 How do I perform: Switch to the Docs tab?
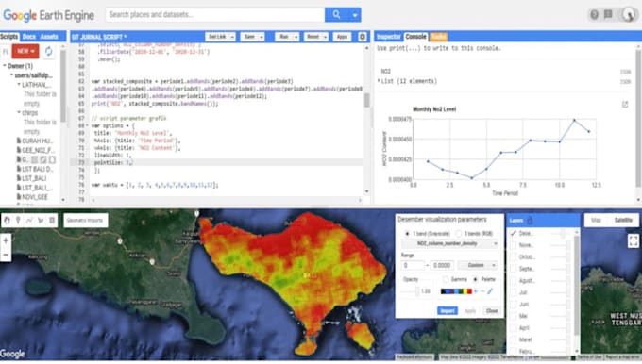pos(28,37)
